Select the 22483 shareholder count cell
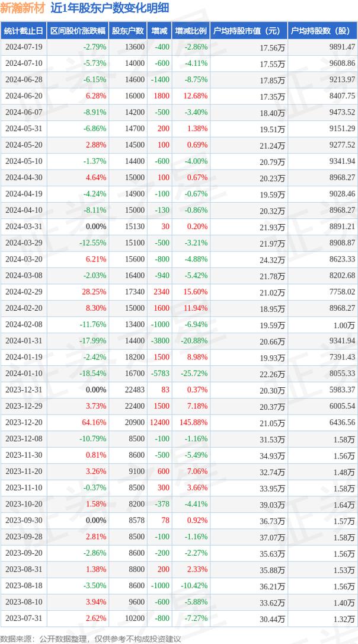The image size is (358, 644). pyautogui.click(x=132, y=390)
